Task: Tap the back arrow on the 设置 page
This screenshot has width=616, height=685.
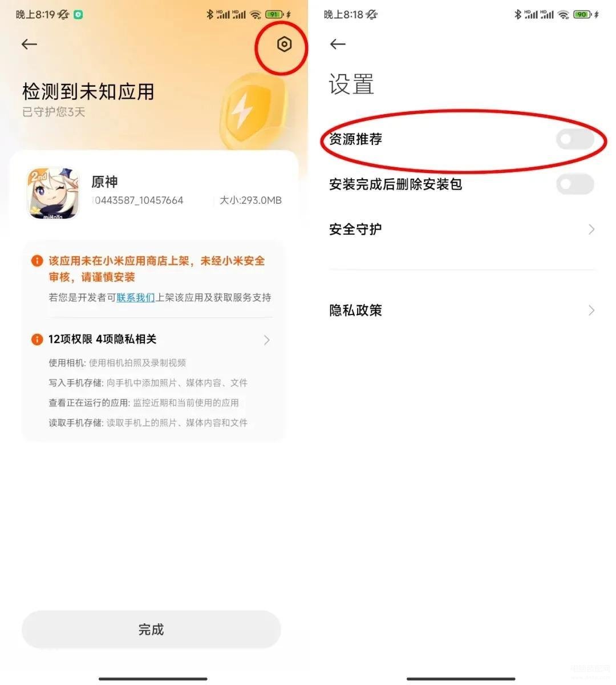Action: [338, 45]
